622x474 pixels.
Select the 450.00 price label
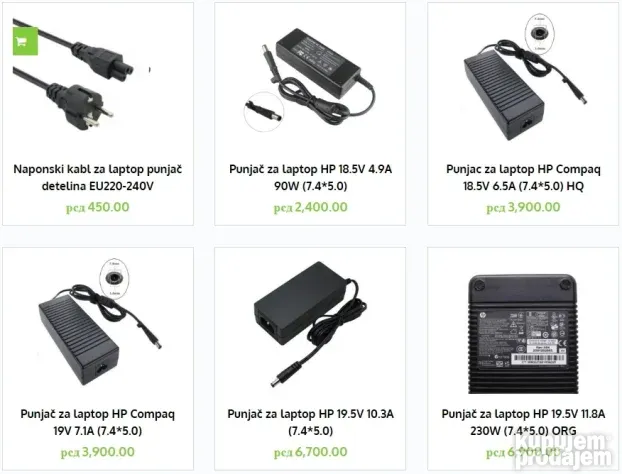[x=98, y=207]
